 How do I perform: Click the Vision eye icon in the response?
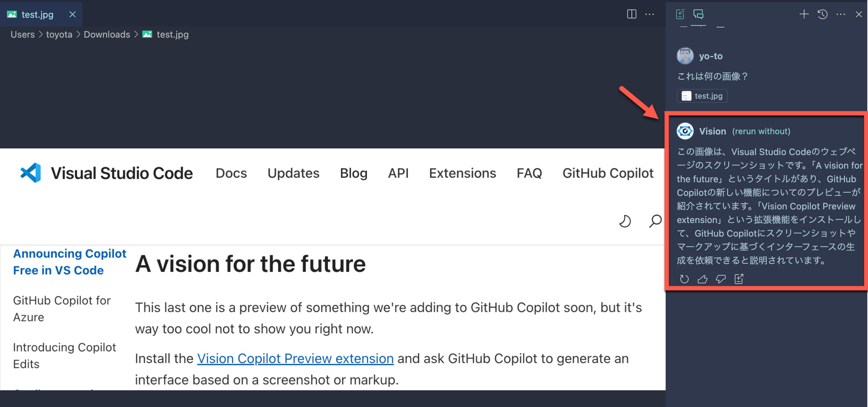pos(684,131)
